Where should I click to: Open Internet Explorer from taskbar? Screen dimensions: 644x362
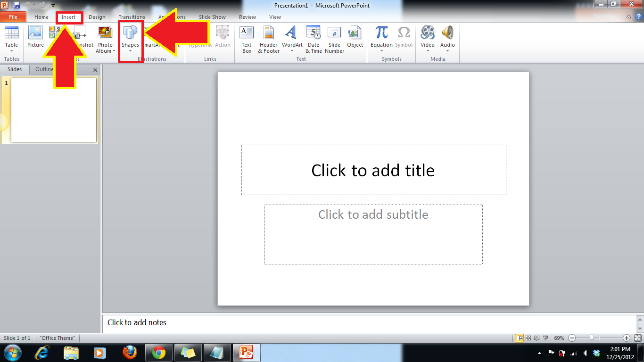click(43, 353)
